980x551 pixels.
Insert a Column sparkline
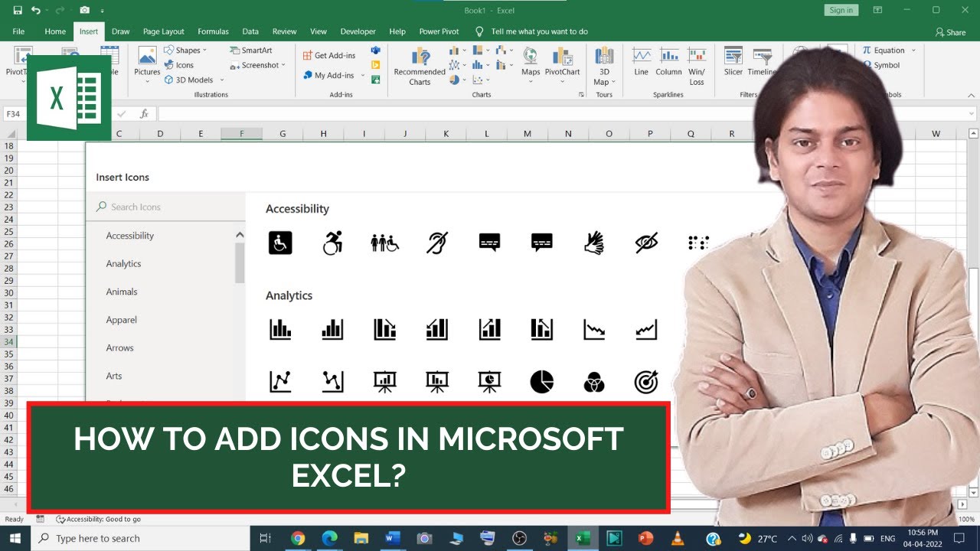click(x=668, y=61)
